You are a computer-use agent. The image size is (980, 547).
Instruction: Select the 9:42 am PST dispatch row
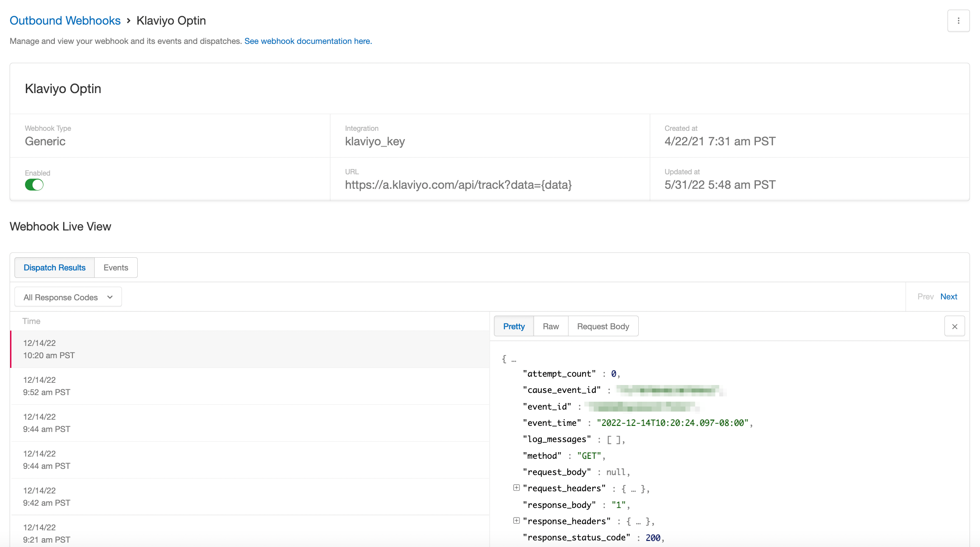[250, 497]
